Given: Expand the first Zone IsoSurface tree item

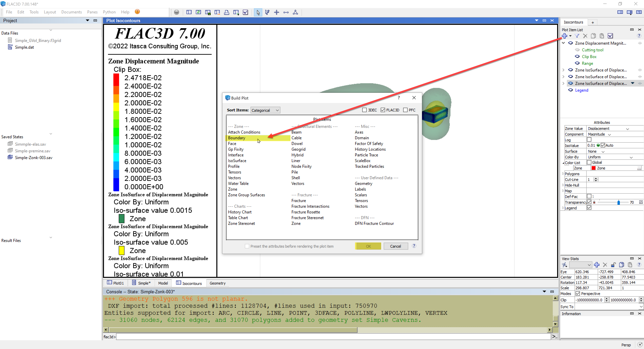Looking at the screenshot, I should click(563, 70).
